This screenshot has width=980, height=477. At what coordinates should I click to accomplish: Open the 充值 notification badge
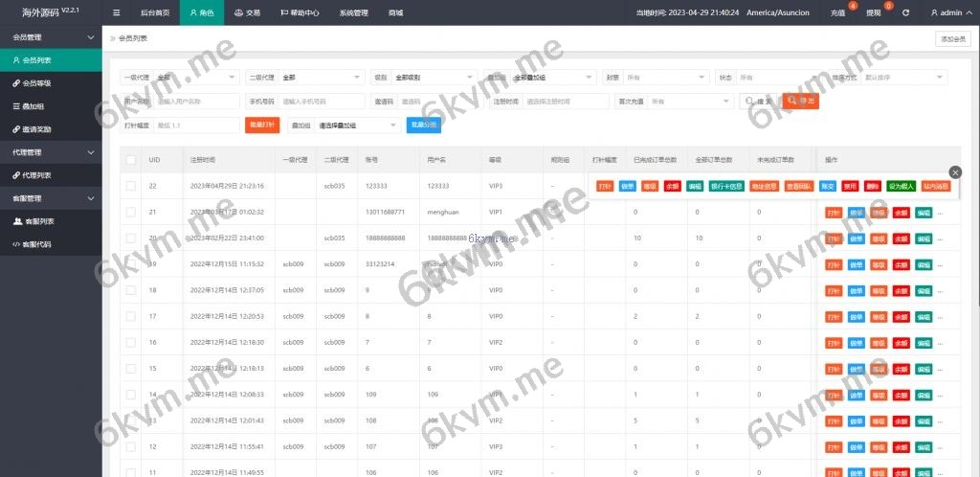(x=838, y=13)
